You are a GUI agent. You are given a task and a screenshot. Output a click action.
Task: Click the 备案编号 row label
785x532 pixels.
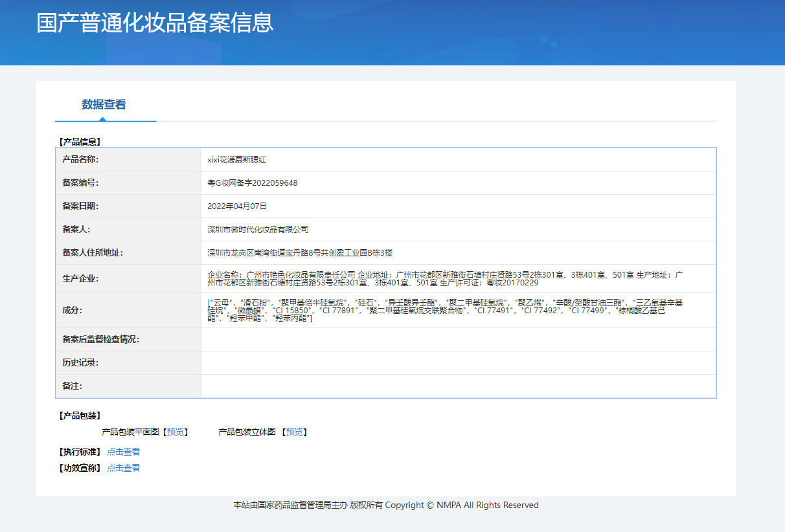pyautogui.click(x=80, y=183)
